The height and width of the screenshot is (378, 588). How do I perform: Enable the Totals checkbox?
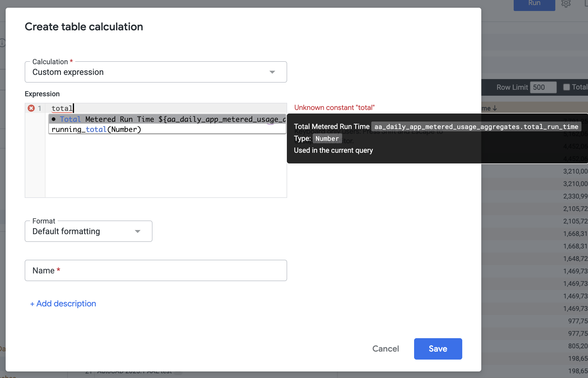[566, 87]
